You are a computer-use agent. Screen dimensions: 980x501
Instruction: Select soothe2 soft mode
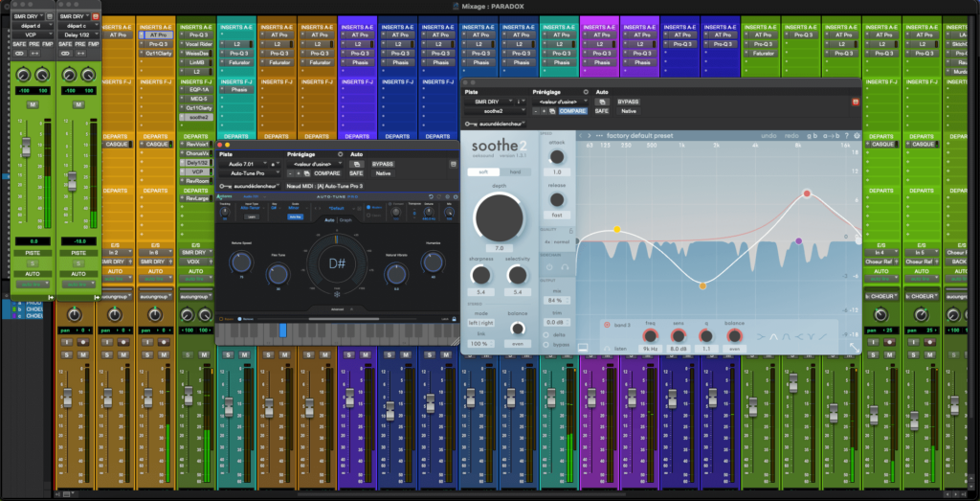(484, 172)
